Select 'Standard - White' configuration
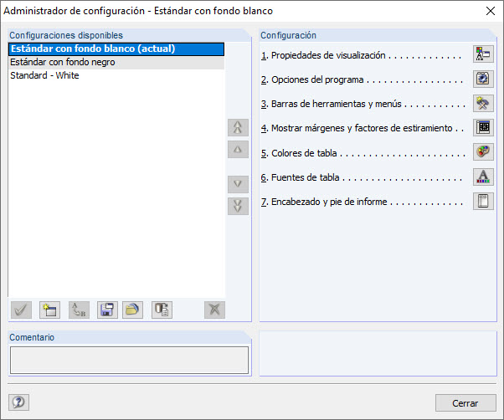 (116, 75)
